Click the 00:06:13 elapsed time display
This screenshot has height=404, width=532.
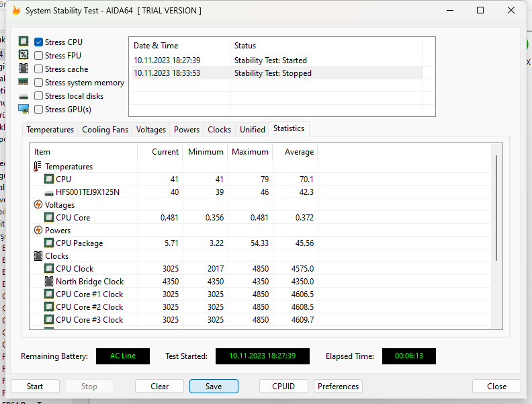(409, 356)
